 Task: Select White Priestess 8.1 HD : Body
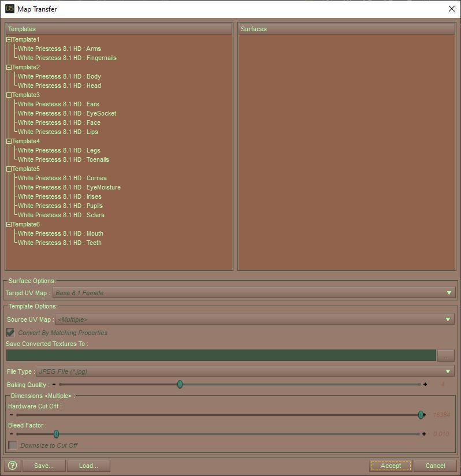point(59,76)
